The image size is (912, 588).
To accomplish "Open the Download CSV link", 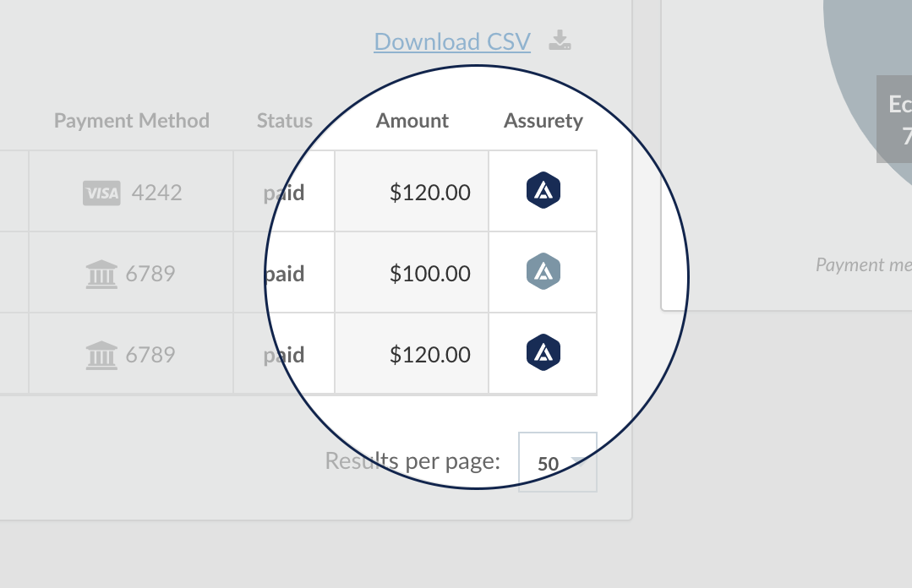I will [x=452, y=42].
